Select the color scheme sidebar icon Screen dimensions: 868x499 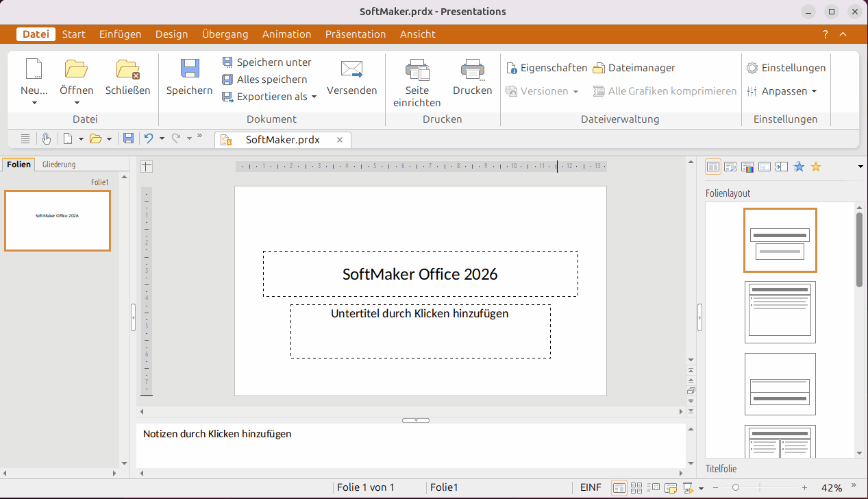click(x=747, y=167)
